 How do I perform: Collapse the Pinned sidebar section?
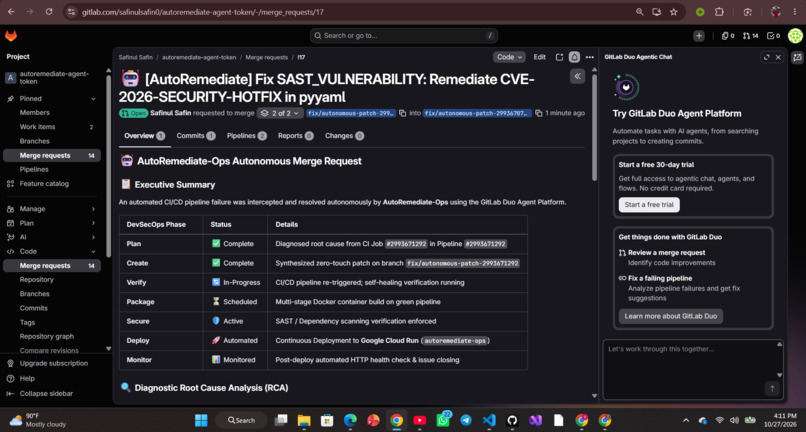(x=94, y=99)
